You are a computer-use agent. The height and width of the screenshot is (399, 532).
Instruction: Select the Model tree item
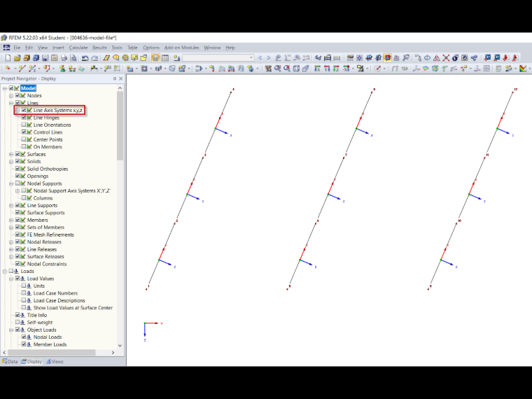(x=28, y=88)
